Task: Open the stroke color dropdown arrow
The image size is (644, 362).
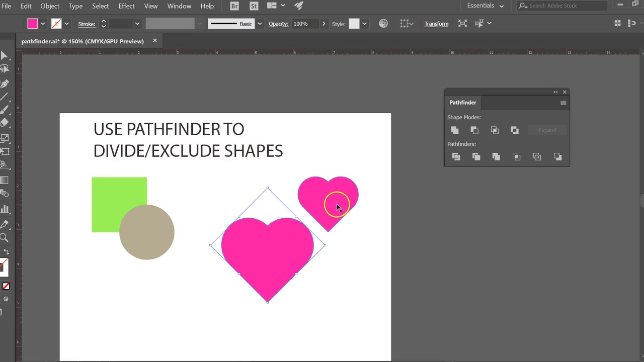Action: pos(66,24)
